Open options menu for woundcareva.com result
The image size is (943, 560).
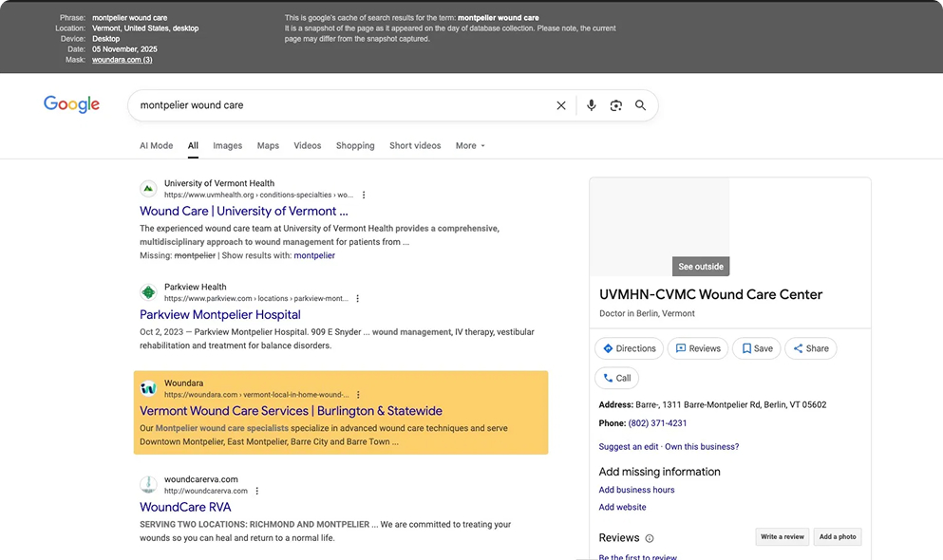pyautogui.click(x=257, y=491)
